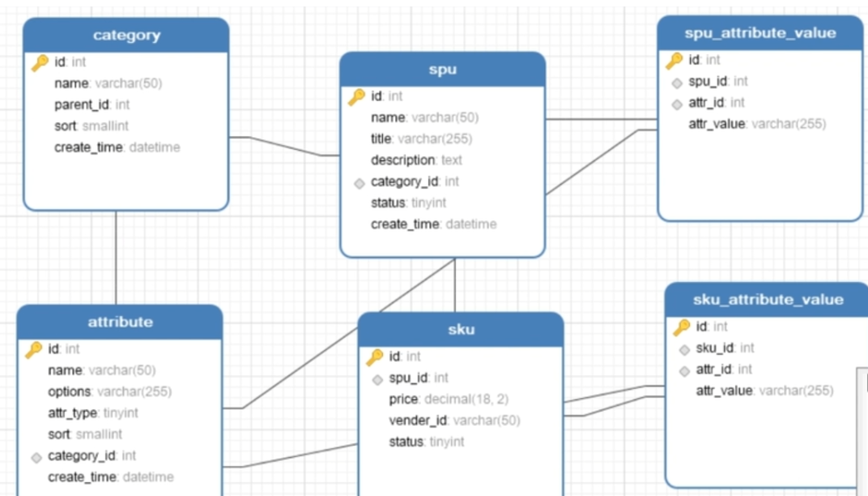Select the spu table title bar

(x=442, y=70)
